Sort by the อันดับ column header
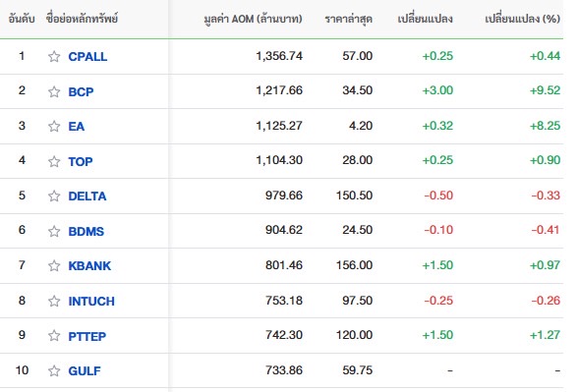This screenshot has height=392, width=578. point(22,19)
